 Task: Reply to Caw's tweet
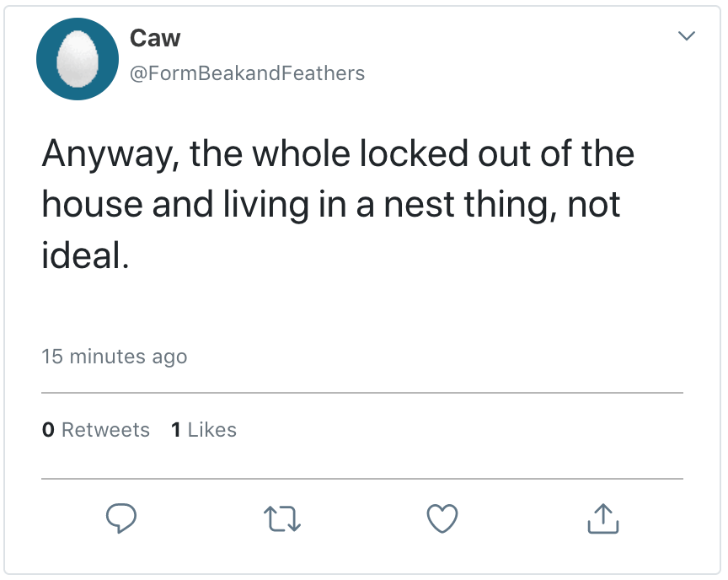click(121, 518)
